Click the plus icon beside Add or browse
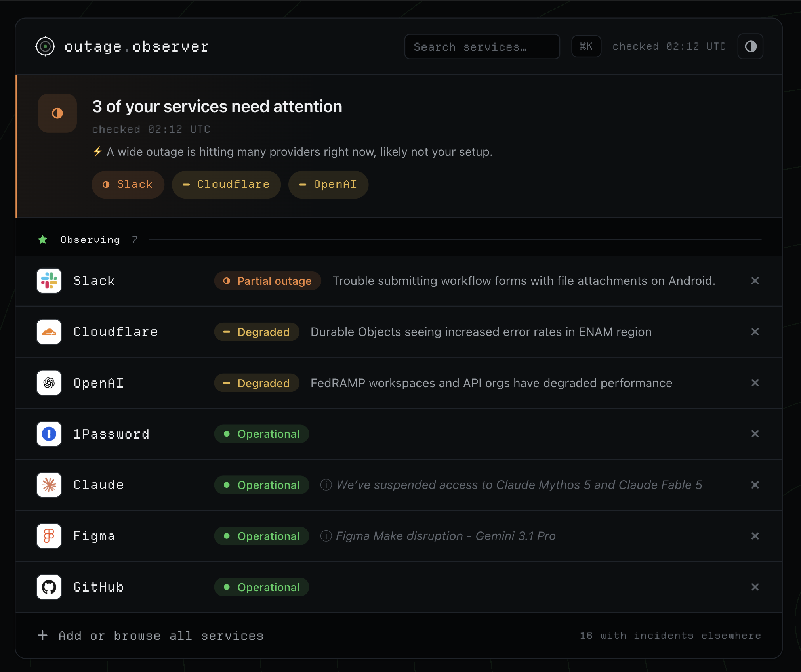801x672 pixels. click(x=42, y=636)
